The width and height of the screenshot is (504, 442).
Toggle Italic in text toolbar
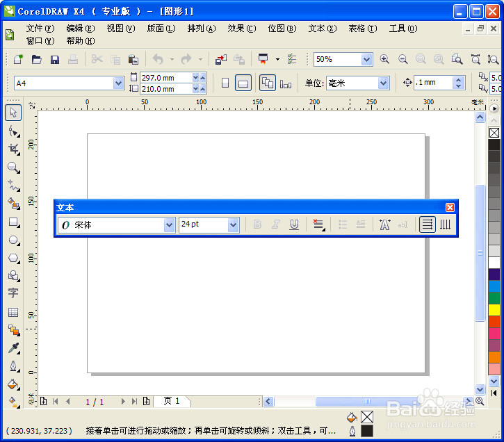[275, 224]
